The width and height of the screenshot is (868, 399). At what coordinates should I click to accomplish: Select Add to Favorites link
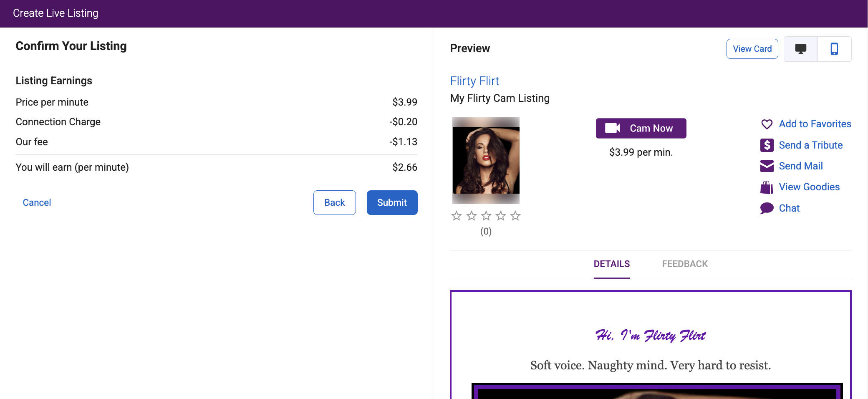point(815,124)
